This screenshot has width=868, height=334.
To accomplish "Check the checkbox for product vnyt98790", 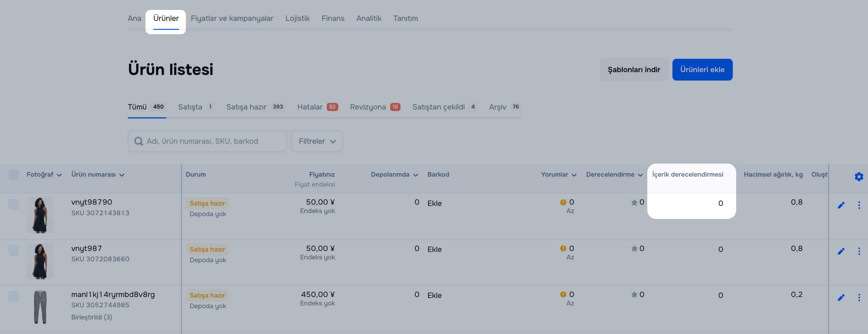I will 14,204.
